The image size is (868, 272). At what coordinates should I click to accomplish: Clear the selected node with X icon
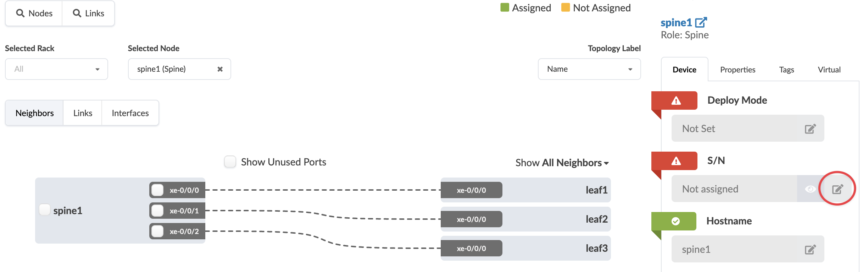tap(220, 69)
